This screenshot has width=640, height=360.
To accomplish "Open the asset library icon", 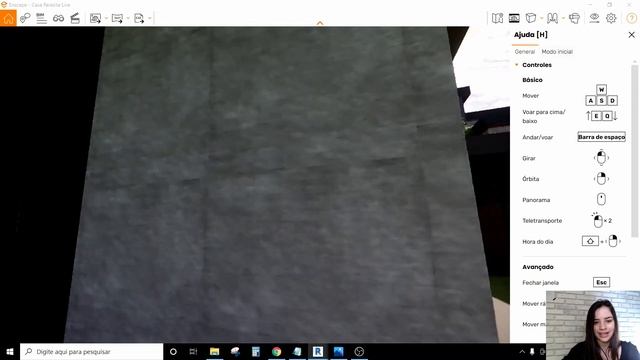I will click(514, 18).
